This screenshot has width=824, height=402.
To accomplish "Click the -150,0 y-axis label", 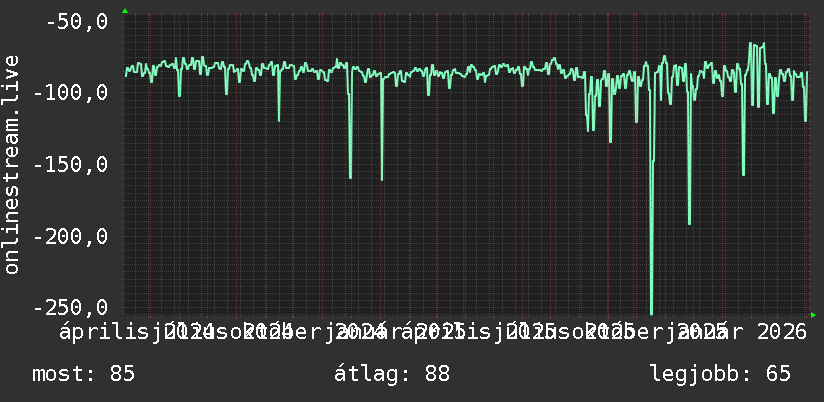I will point(70,164).
